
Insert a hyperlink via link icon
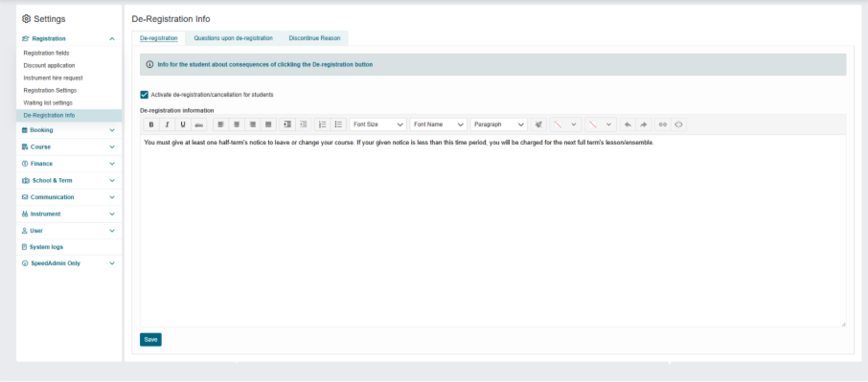click(x=662, y=124)
